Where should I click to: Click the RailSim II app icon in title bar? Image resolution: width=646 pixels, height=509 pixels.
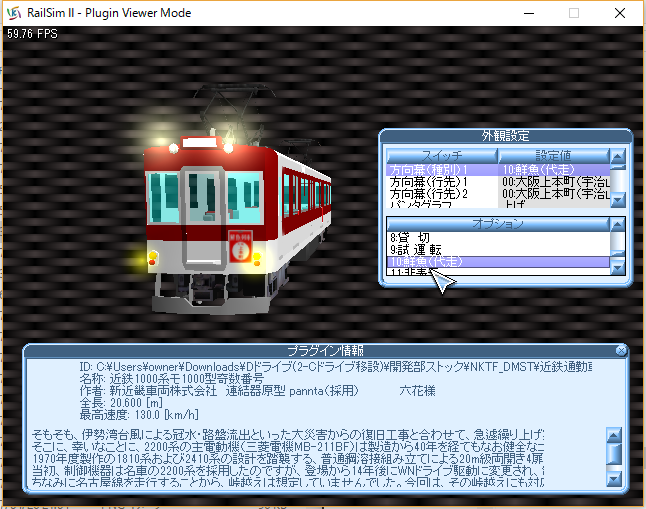(14, 13)
